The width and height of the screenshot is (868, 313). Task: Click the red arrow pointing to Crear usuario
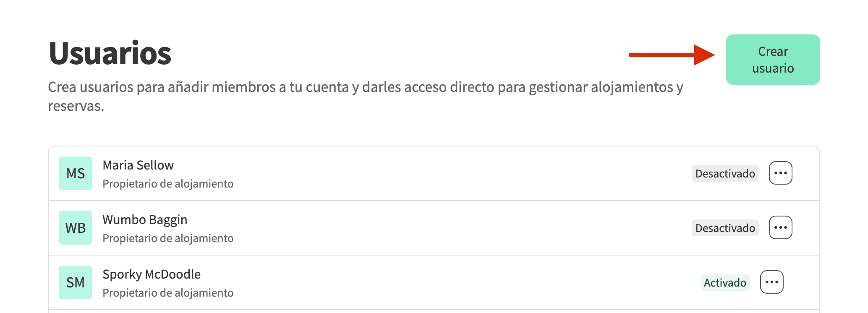point(671,55)
